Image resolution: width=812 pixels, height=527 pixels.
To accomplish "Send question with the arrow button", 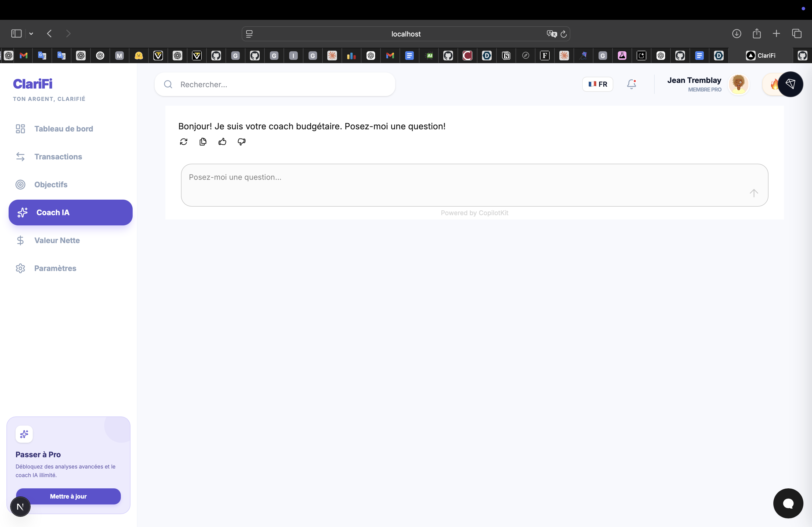I will (x=754, y=193).
